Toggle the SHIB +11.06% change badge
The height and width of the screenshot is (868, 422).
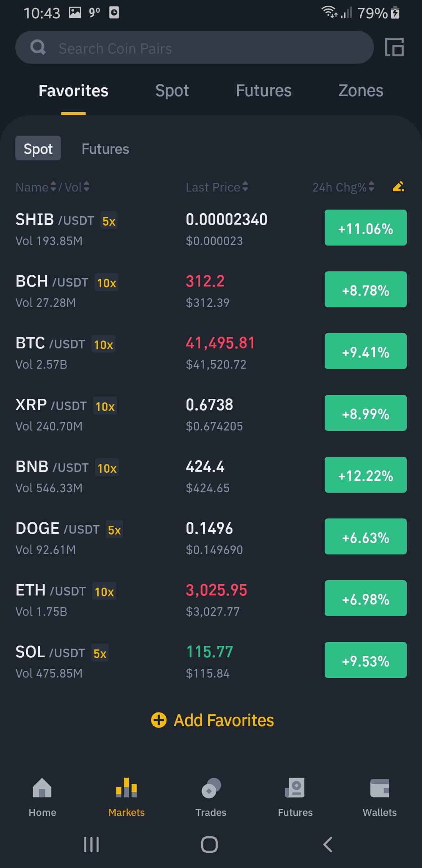point(365,228)
